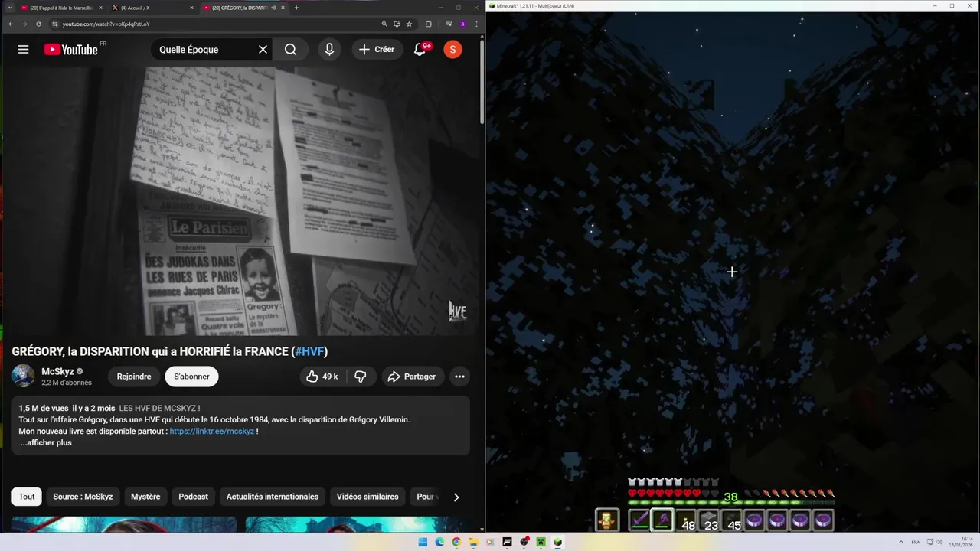Select the Mystère filter chip
The height and width of the screenshot is (551, 980).
click(145, 497)
